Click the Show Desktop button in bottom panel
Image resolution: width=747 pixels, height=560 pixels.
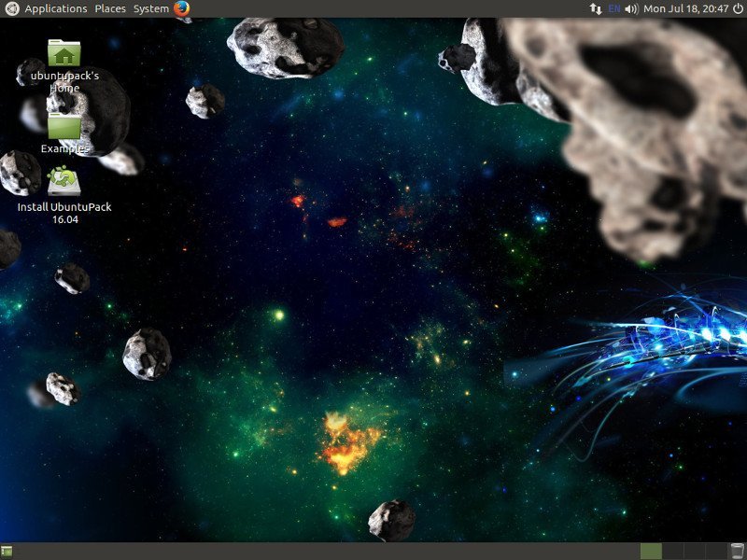coord(7,552)
